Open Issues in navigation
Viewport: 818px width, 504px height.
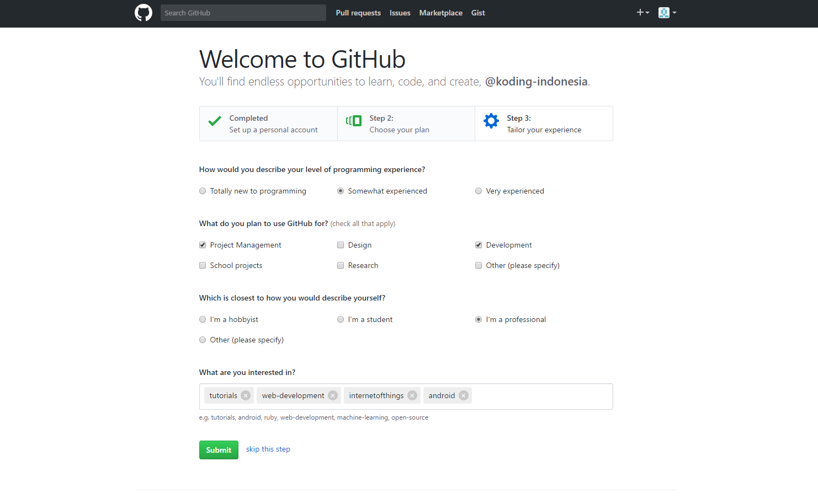click(400, 13)
